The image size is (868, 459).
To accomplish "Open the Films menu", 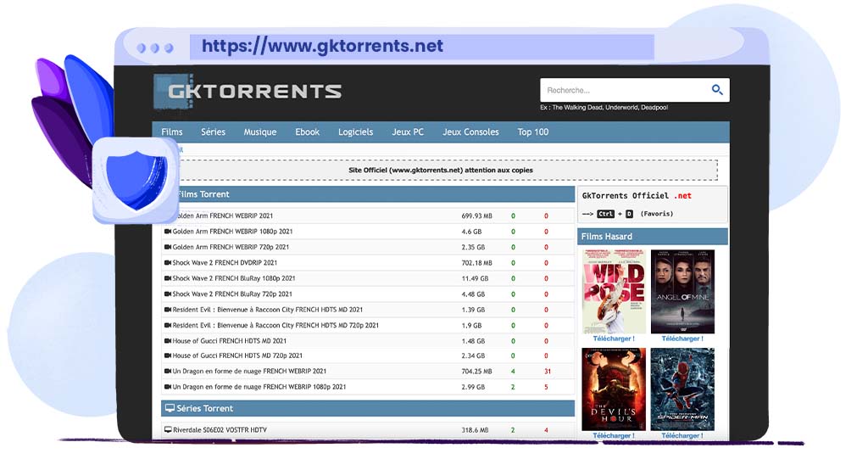I will pos(171,132).
